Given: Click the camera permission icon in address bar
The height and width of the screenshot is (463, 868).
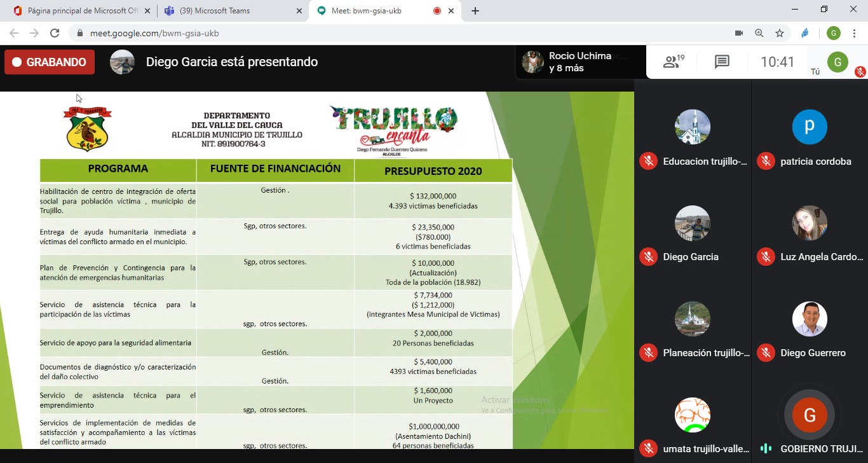Looking at the screenshot, I should click(738, 33).
